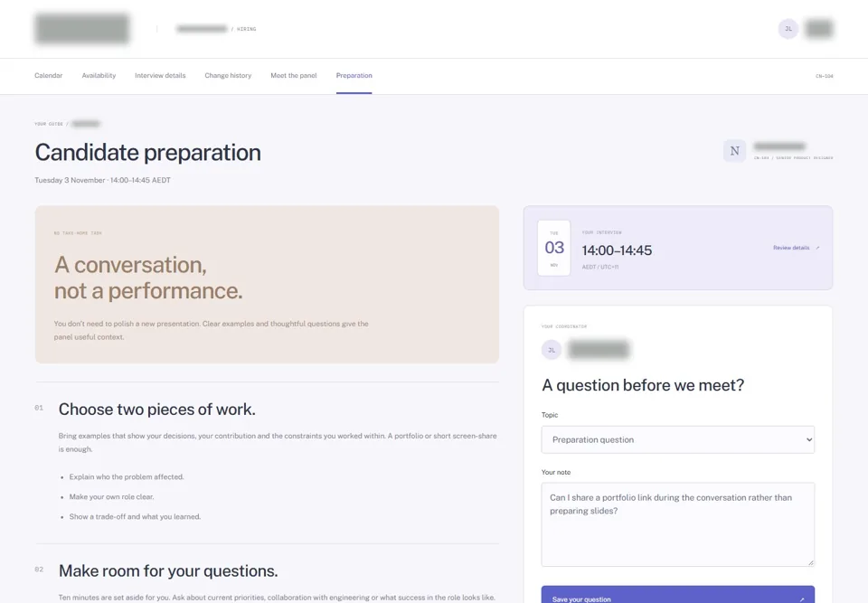Switch to the Availability tab

pos(99,75)
